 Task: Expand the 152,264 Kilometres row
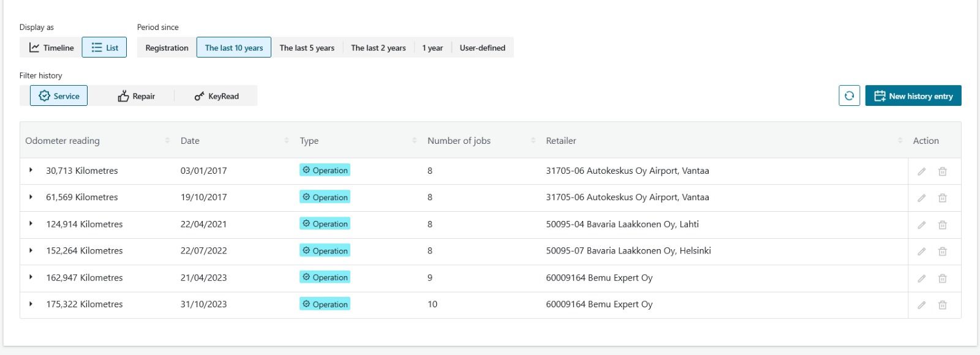(x=31, y=250)
